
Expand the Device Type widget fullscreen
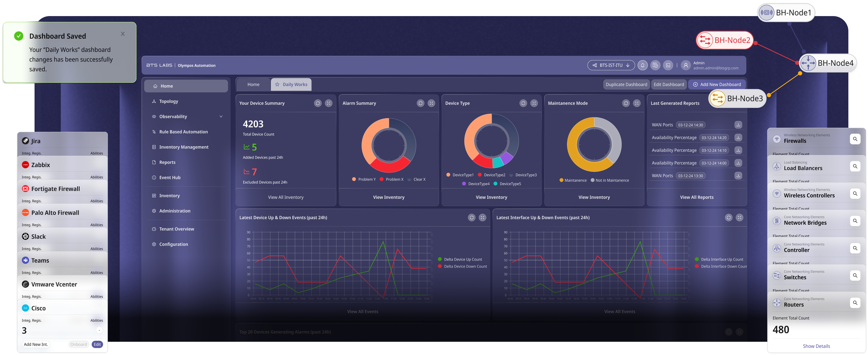pos(534,103)
